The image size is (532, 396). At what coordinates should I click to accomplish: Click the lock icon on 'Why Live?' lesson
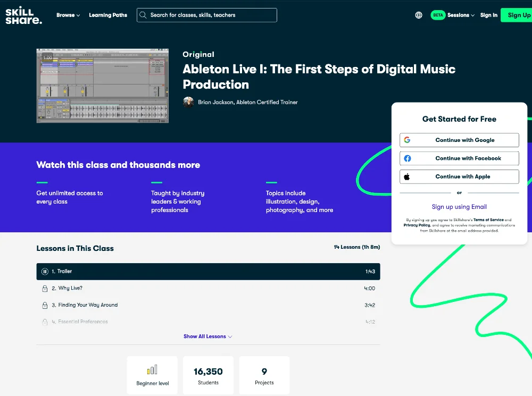click(x=44, y=288)
